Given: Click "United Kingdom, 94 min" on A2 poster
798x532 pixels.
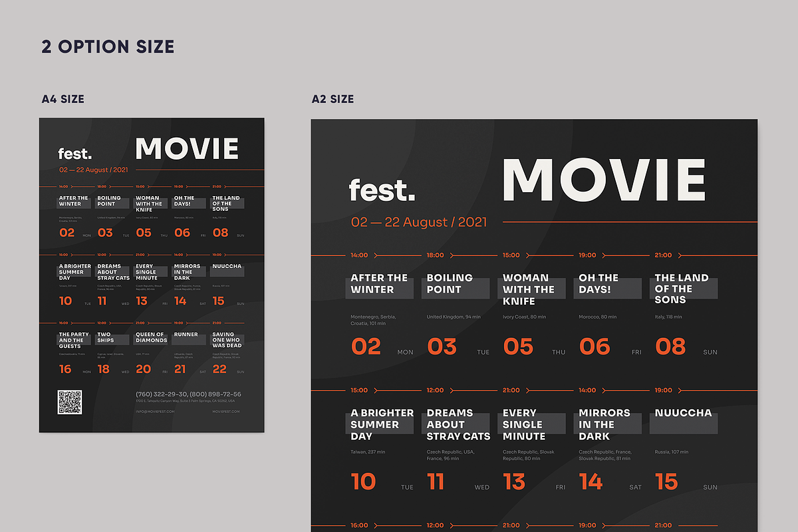Looking at the screenshot, I should (454, 317).
